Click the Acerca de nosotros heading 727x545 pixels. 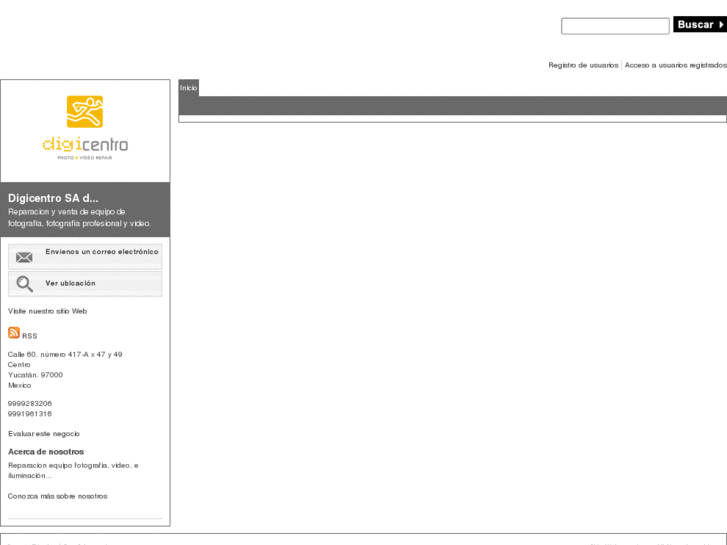[x=46, y=452]
